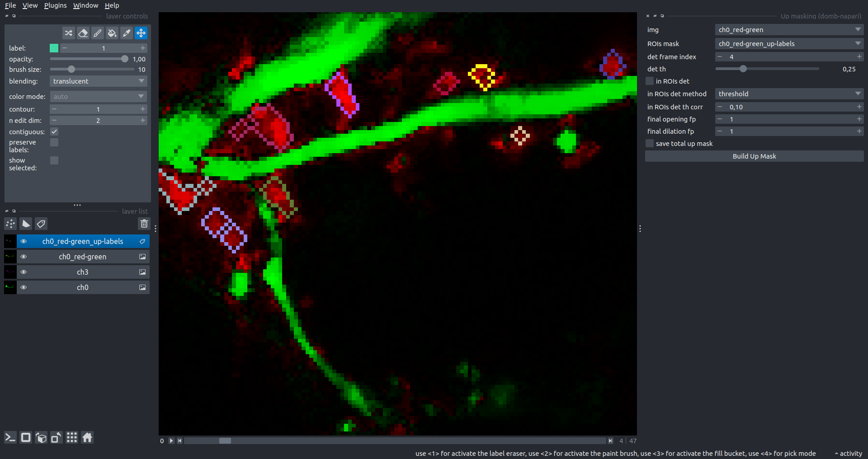Activate the label eraser tool
The height and width of the screenshot is (459, 868).
pos(83,33)
